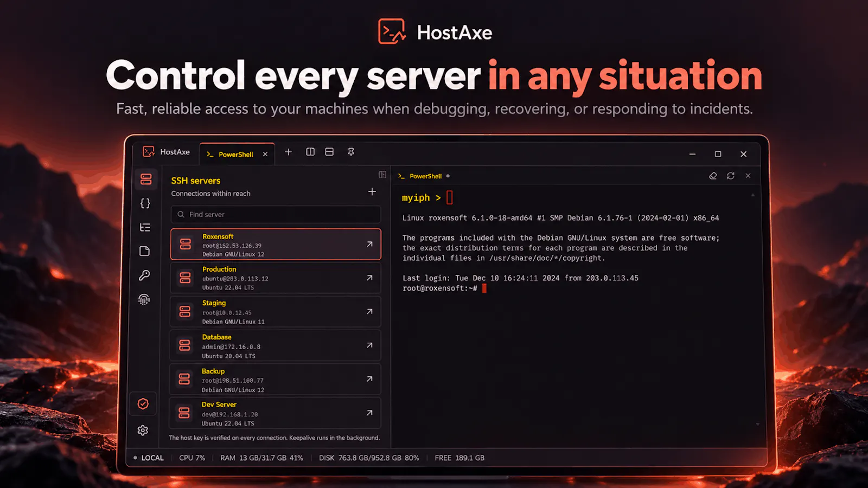Split the terminal horizontally

click(x=329, y=152)
